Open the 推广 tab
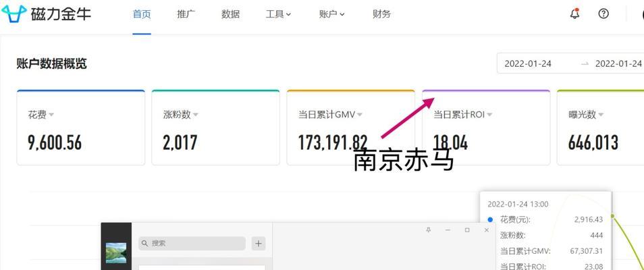 [186, 14]
